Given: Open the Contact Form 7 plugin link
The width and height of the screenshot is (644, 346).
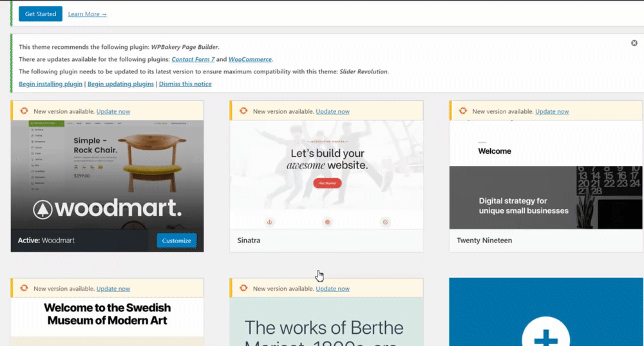Looking at the screenshot, I should coord(193,59).
